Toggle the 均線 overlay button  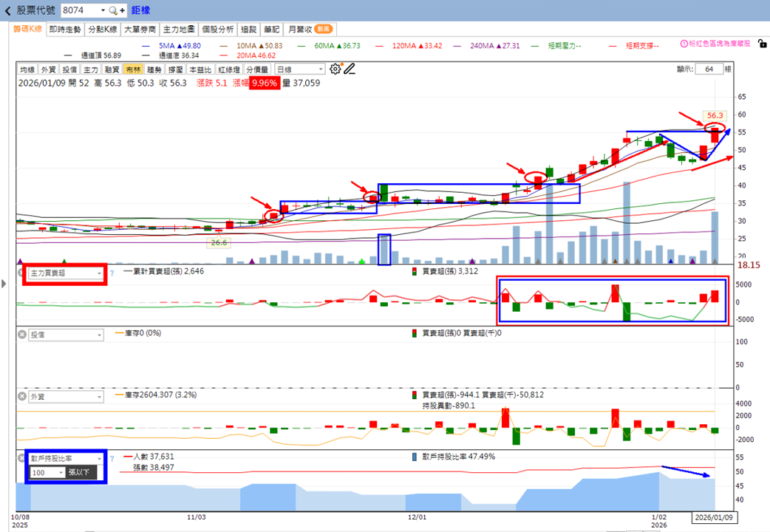27,69
